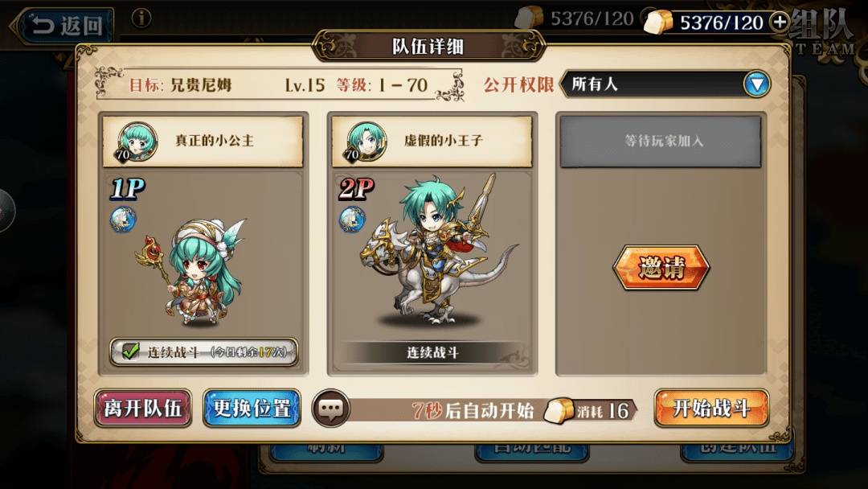Expand the 公开权限 dropdown arrow

(x=756, y=84)
